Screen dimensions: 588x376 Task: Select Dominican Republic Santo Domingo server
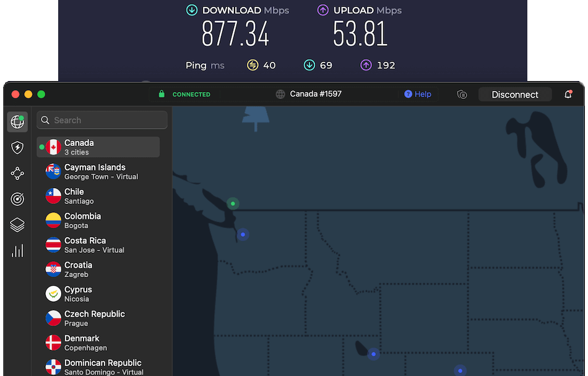[x=98, y=367]
